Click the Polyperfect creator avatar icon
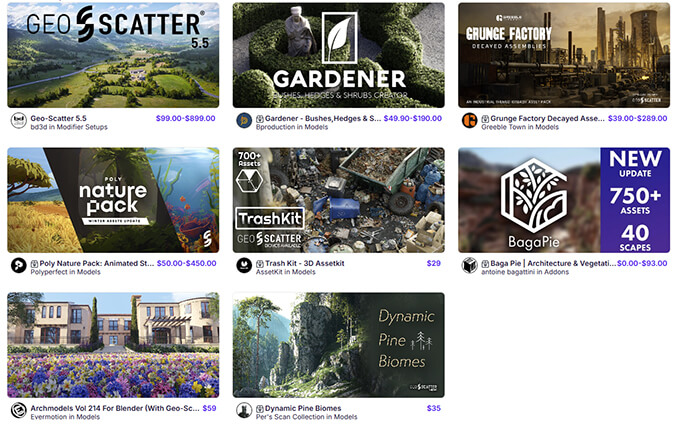680x427 pixels. point(19,265)
